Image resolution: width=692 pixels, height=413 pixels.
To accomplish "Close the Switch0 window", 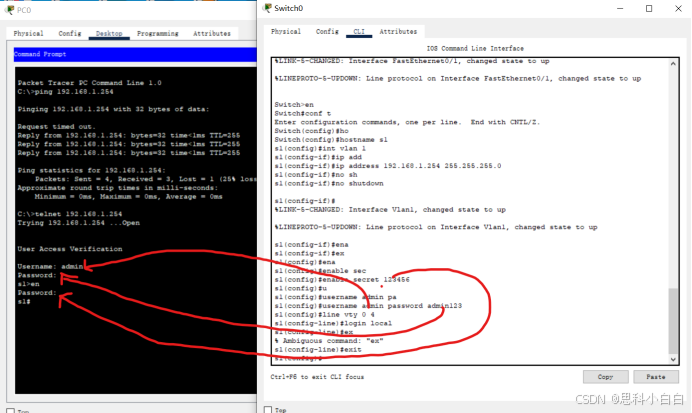I will click(678, 8).
